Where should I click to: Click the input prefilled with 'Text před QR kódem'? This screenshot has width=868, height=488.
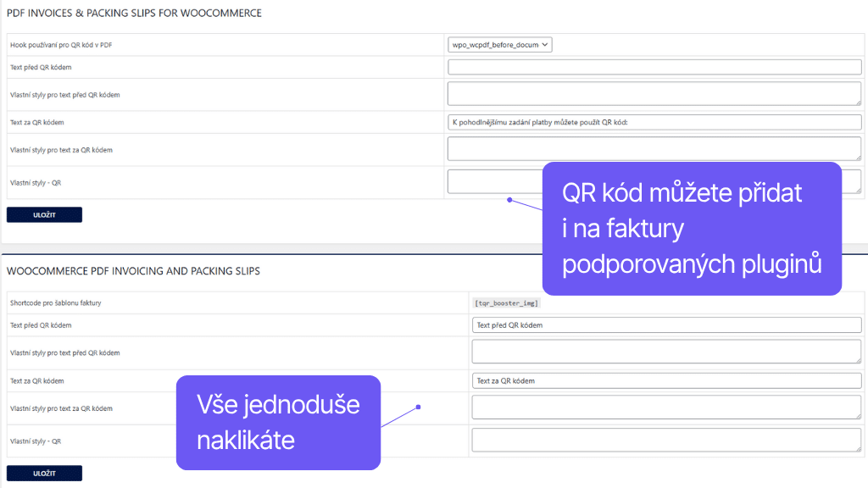[x=666, y=324]
